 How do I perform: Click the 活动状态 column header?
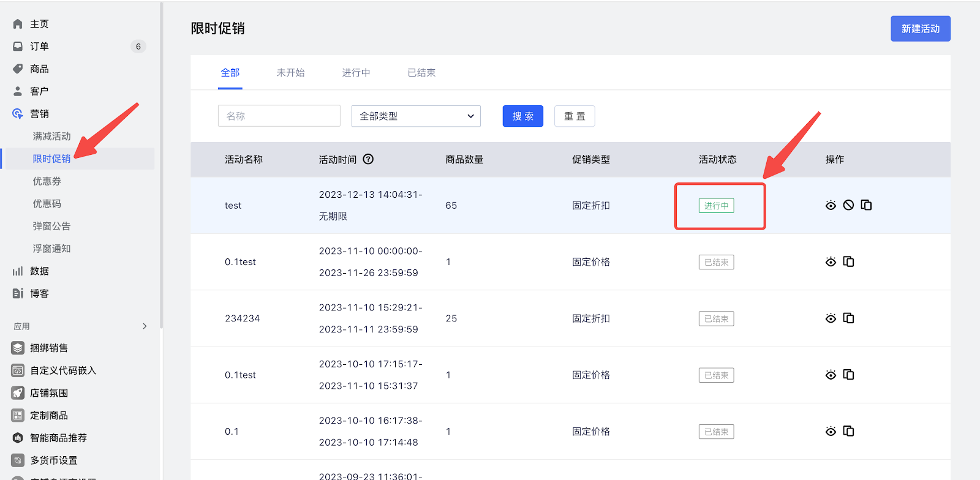718,159
